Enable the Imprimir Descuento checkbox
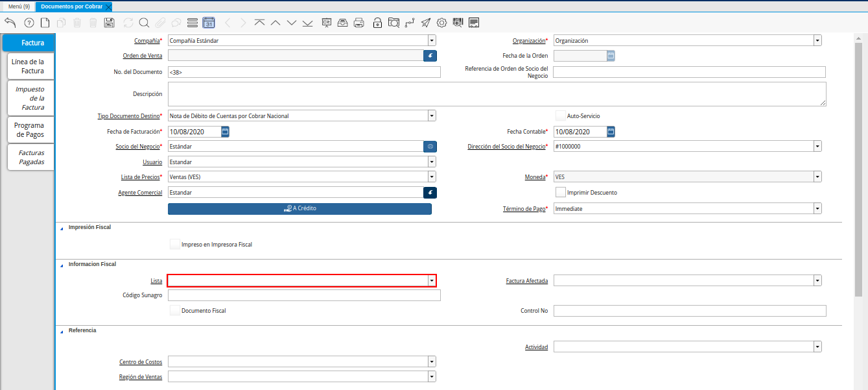The width and height of the screenshot is (868, 390). coord(561,192)
